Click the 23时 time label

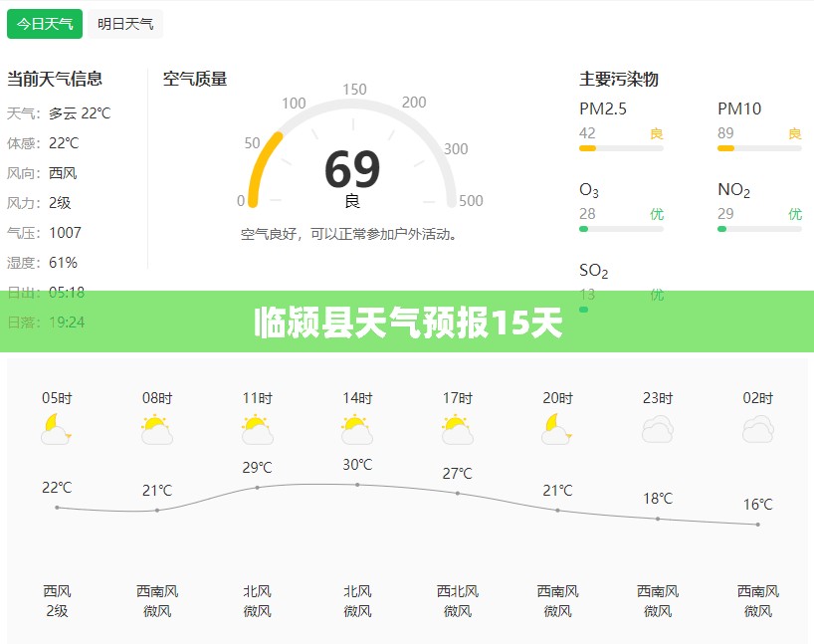(658, 398)
